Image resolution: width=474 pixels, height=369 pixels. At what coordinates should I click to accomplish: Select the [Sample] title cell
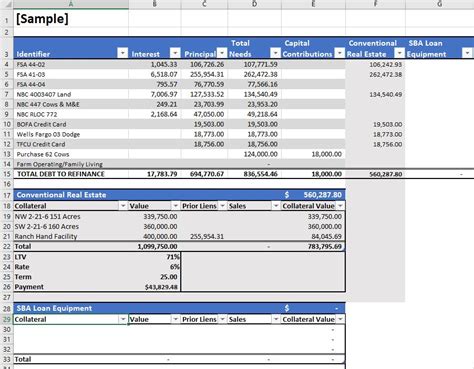[x=71, y=19]
